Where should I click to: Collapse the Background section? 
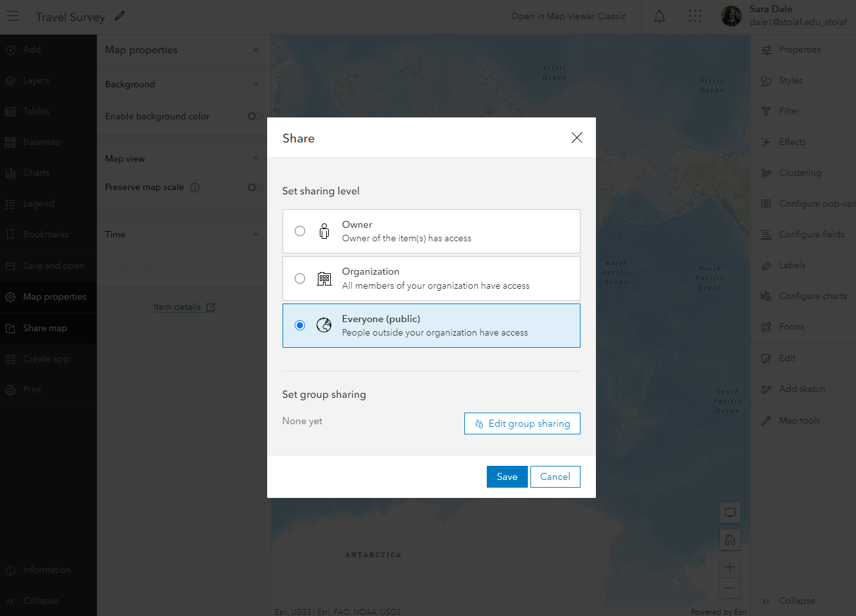255,84
